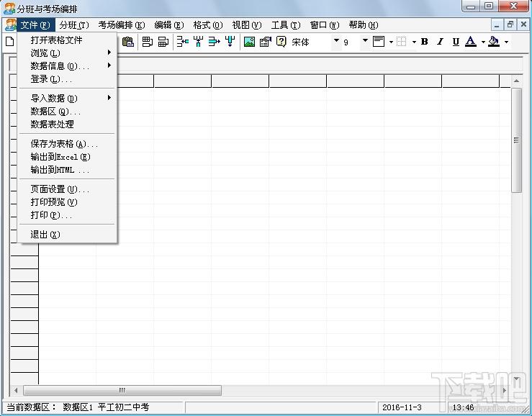Click the insert picture icon
Viewport: 532px width, 416px height.
pos(249,42)
